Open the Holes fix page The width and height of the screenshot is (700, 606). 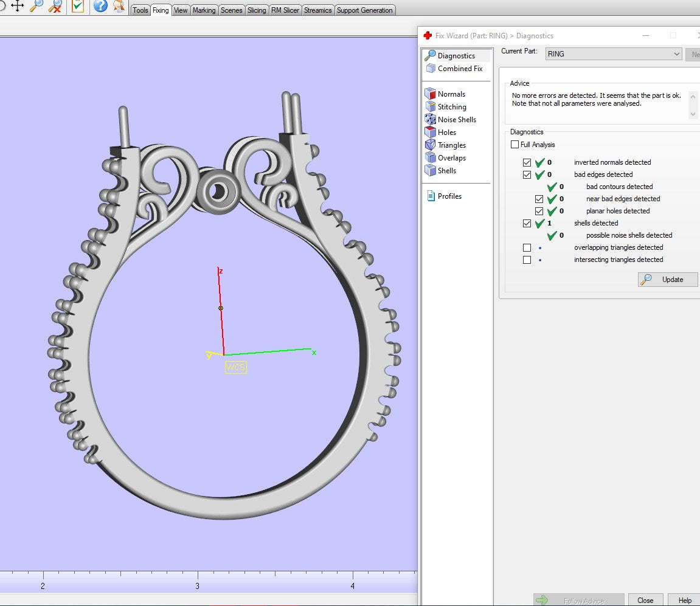[x=446, y=133]
